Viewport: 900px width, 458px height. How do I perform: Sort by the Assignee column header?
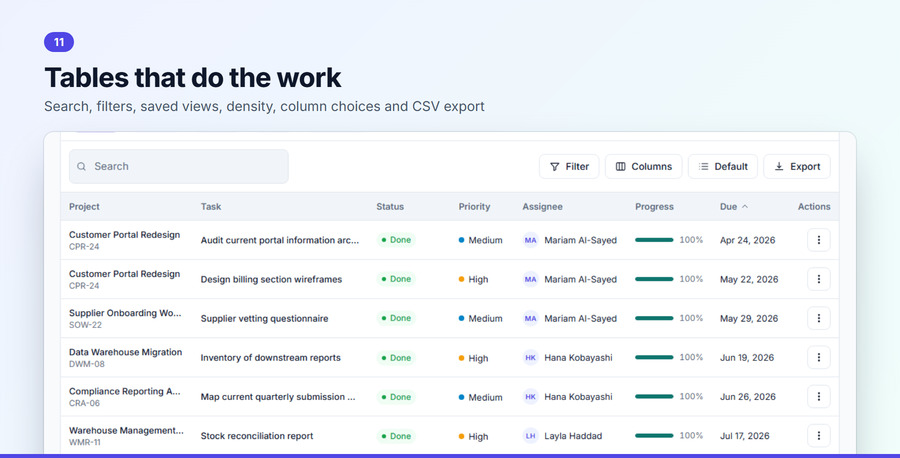542,207
